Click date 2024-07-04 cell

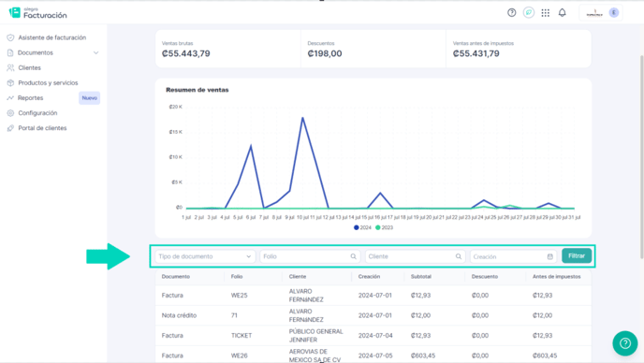[375, 336]
